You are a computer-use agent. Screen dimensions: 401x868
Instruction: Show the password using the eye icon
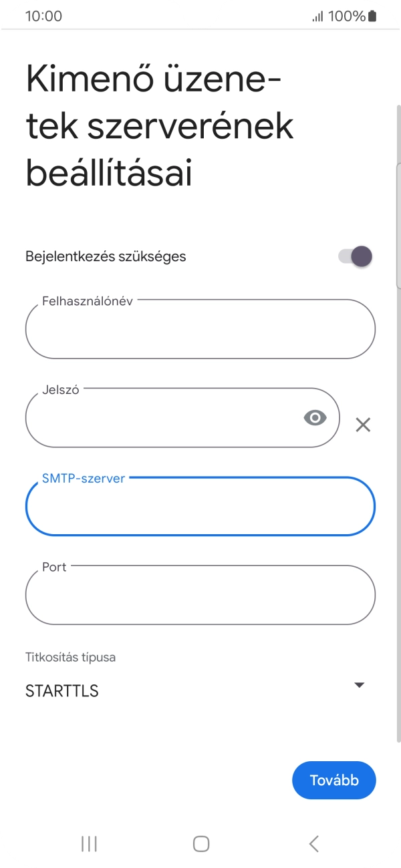pyautogui.click(x=314, y=417)
